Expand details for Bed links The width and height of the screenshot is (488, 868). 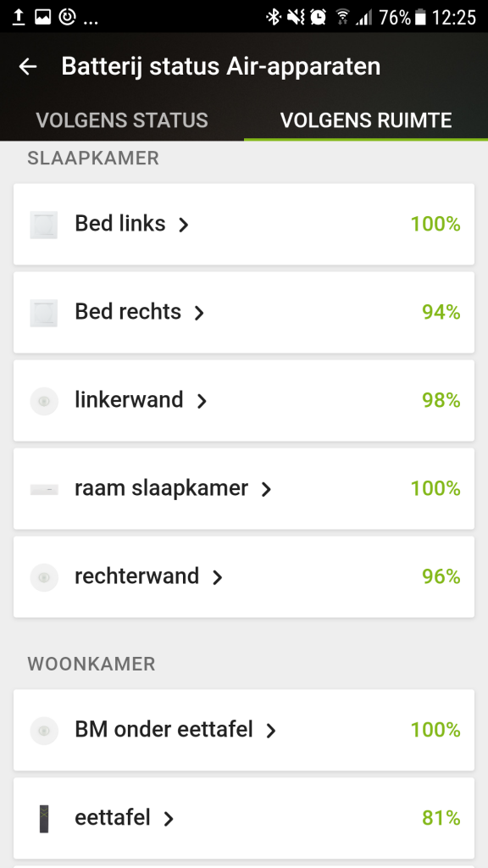click(183, 225)
